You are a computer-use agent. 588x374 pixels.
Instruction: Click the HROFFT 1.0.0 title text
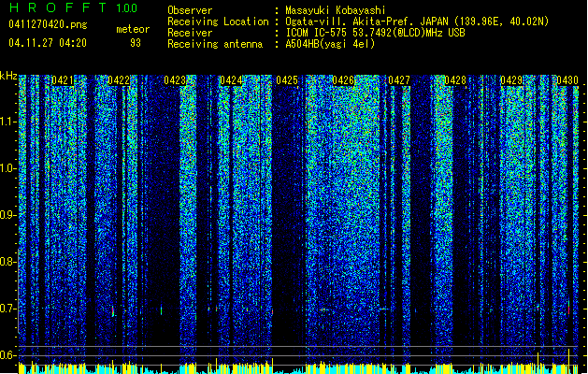(x=73, y=7)
